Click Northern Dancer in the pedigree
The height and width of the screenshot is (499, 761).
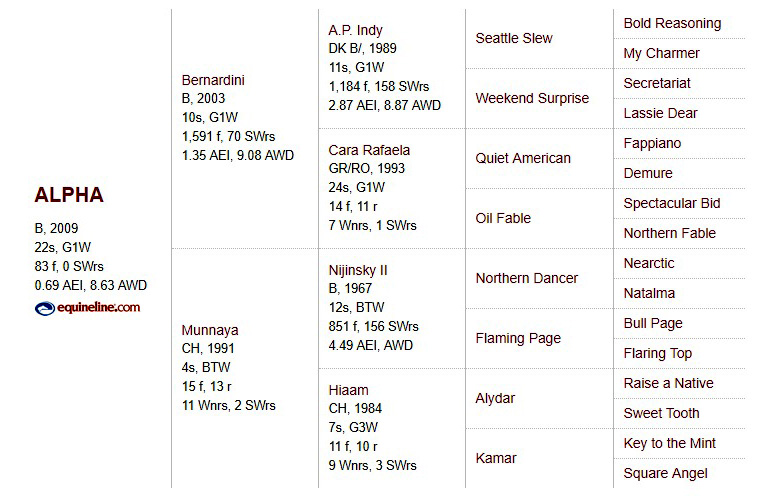pyautogui.click(x=527, y=278)
